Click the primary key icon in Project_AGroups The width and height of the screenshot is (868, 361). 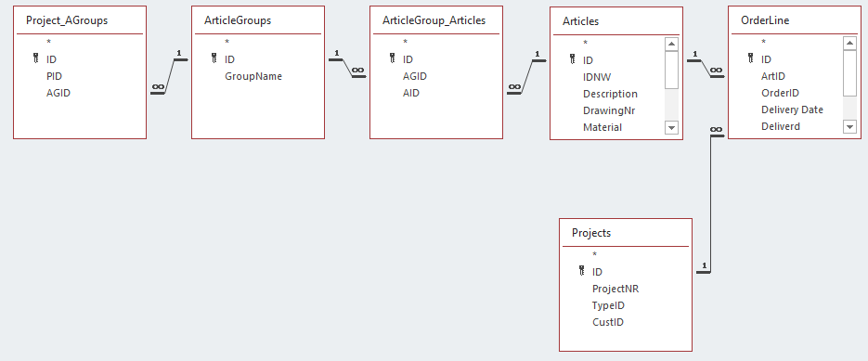coord(36,58)
